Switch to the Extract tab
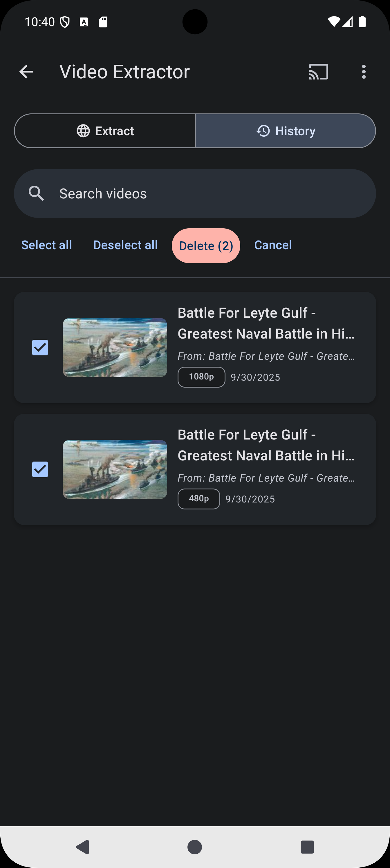Image resolution: width=390 pixels, height=868 pixels. (105, 131)
